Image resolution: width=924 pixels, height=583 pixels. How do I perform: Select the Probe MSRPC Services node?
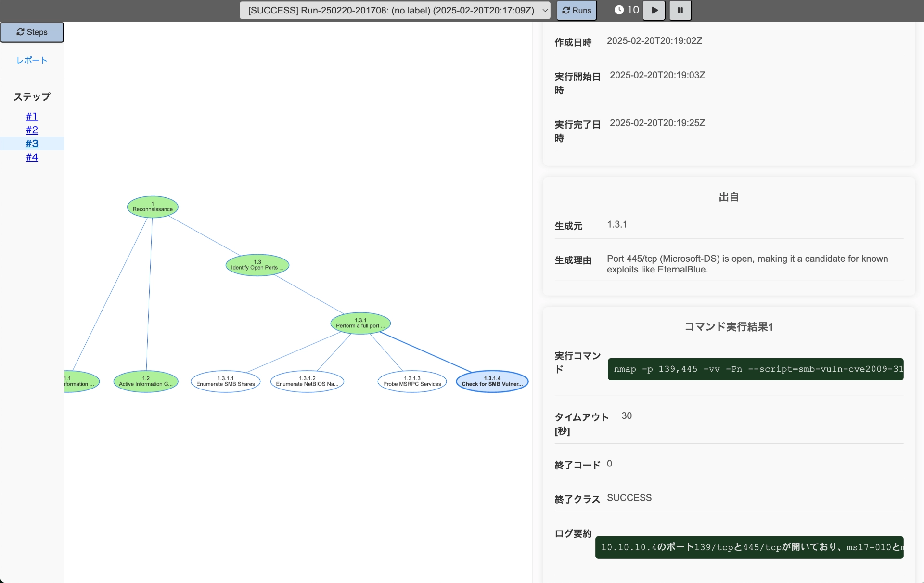click(x=412, y=381)
